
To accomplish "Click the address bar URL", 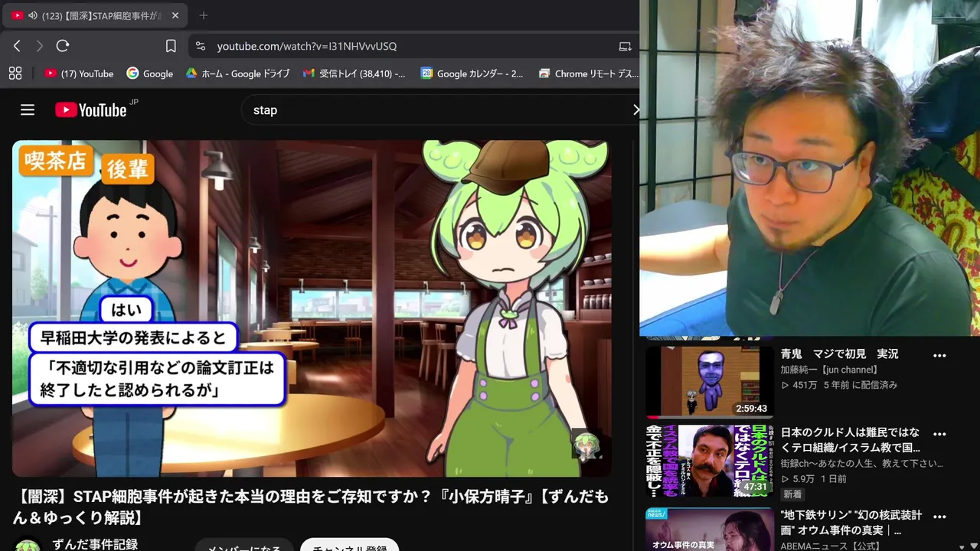I will [x=306, y=46].
